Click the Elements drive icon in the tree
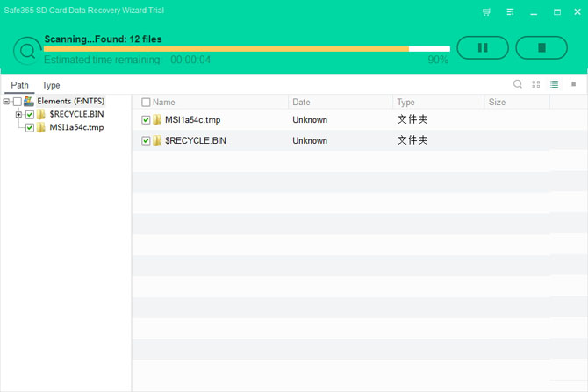 [x=28, y=101]
